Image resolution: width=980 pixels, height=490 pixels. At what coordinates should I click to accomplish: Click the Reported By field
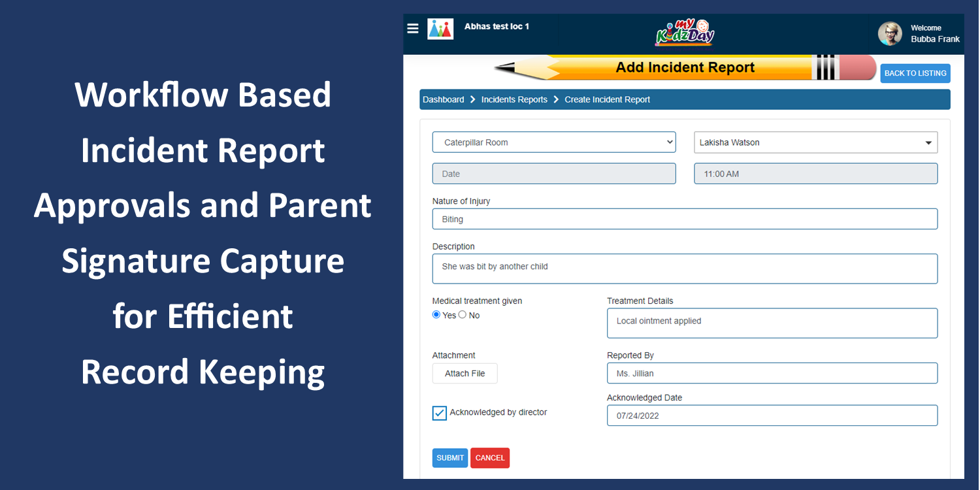click(772, 373)
